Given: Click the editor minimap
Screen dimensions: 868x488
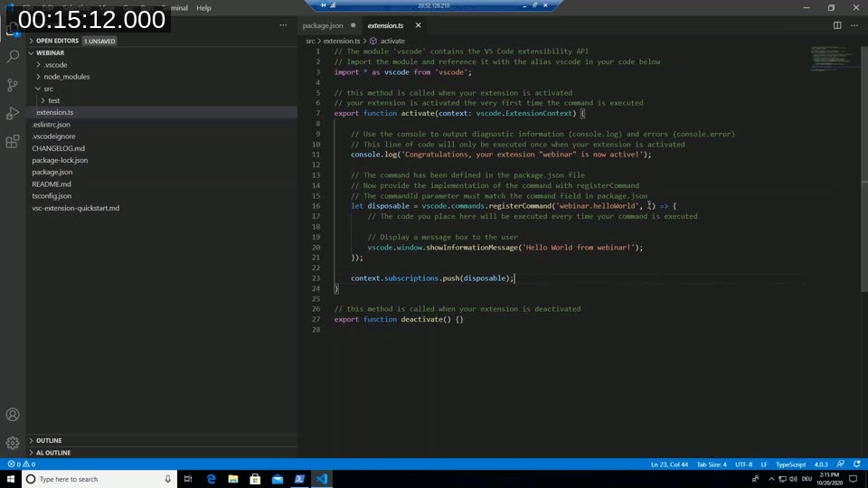Looking at the screenshot, I should (834, 59).
